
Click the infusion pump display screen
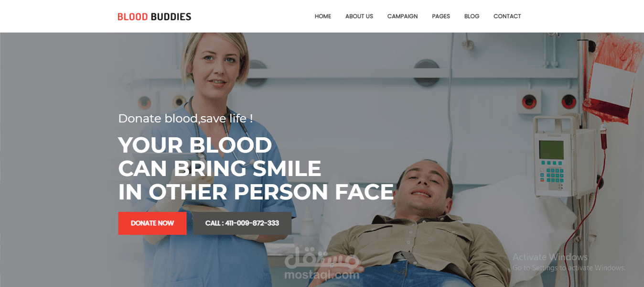point(552,148)
